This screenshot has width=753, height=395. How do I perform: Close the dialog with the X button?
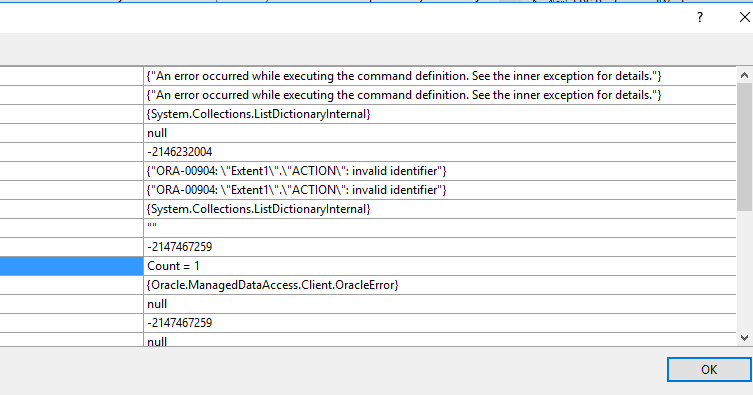coord(744,17)
